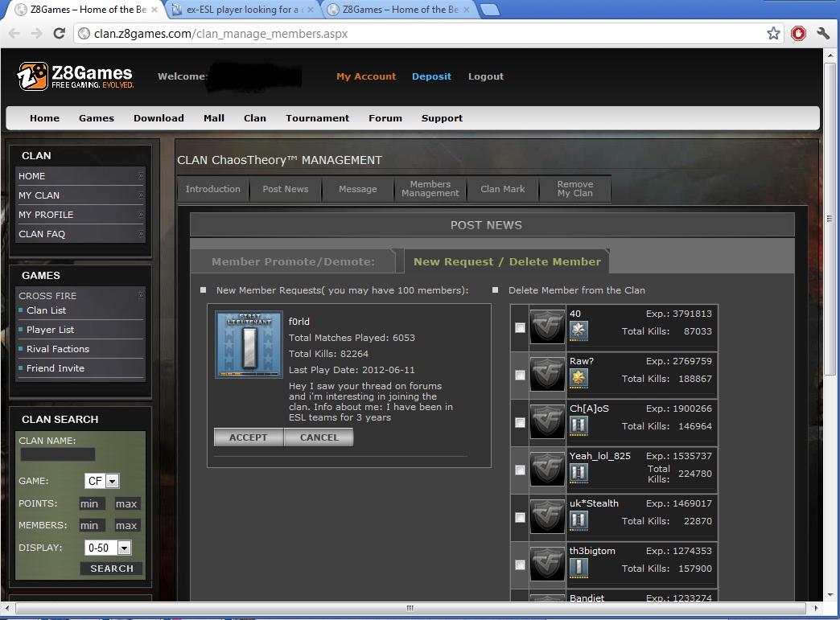Screen dimensions: 840x620
Task: Expand the MY CLAN sidebar item
Action: 80,195
